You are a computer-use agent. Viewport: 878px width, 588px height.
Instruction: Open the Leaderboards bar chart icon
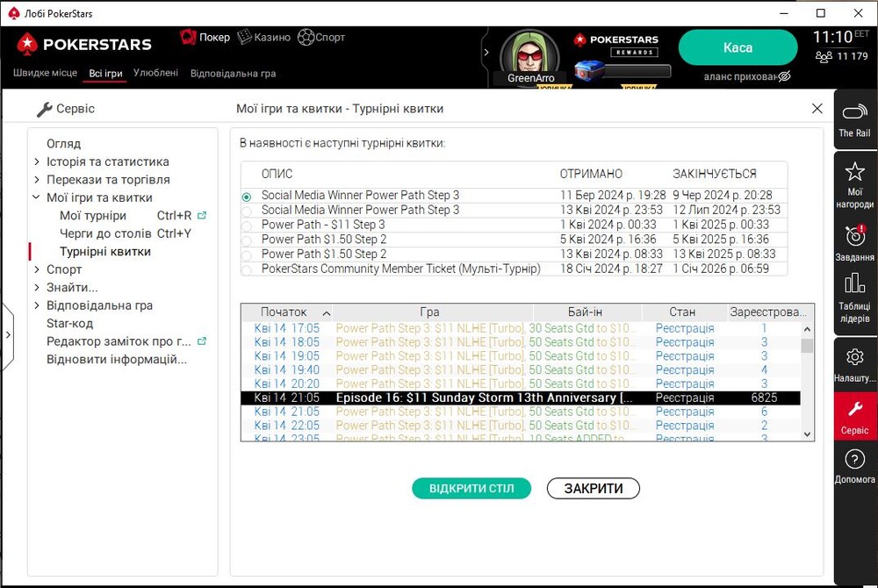click(x=854, y=283)
